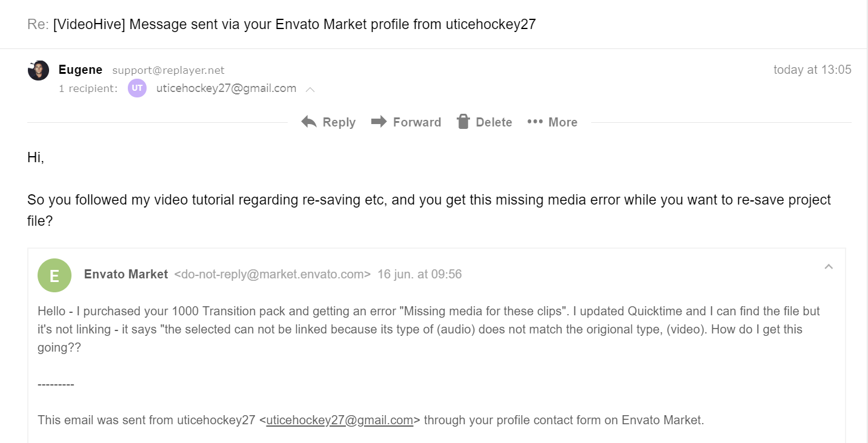Click the Delete trash can icon

463,122
